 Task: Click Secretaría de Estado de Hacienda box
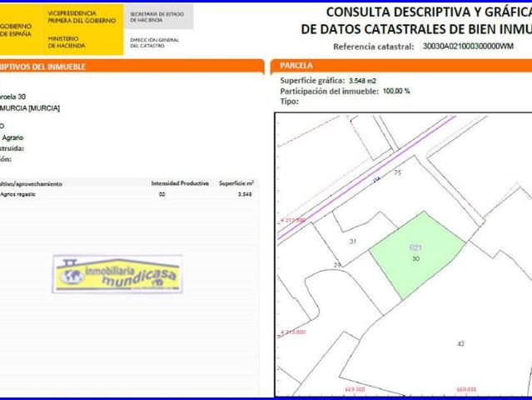(158, 17)
